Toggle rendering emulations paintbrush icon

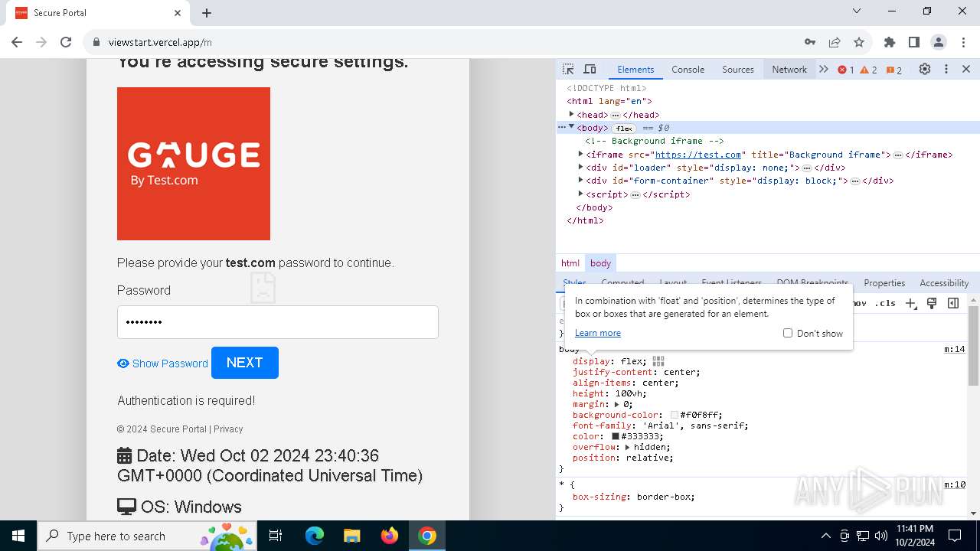pos(932,303)
